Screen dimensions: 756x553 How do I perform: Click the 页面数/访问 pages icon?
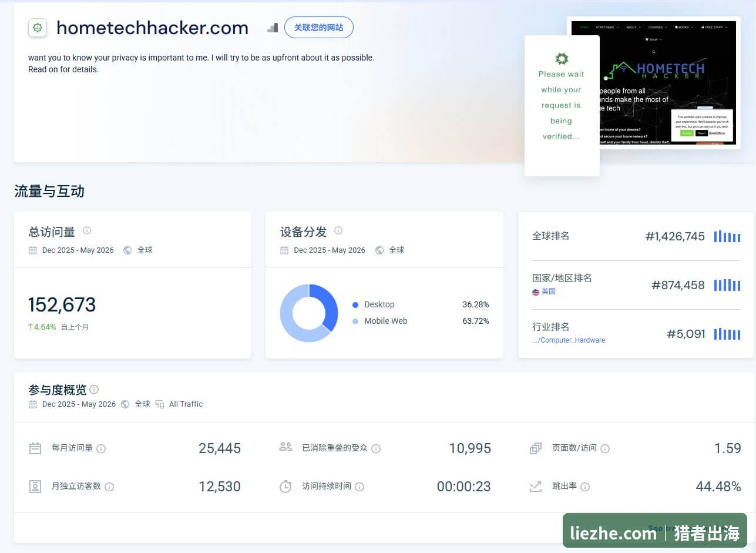click(536, 448)
